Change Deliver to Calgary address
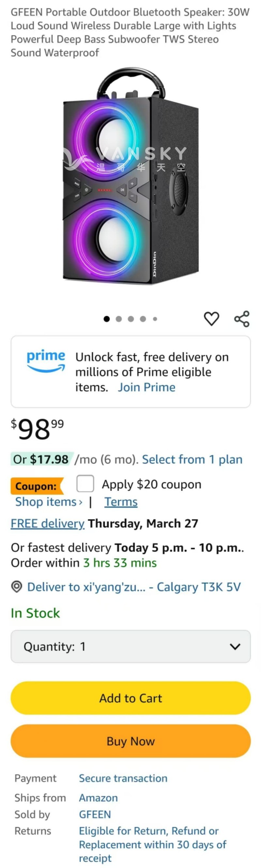The image size is (261, 868). (x=133, y=587)
